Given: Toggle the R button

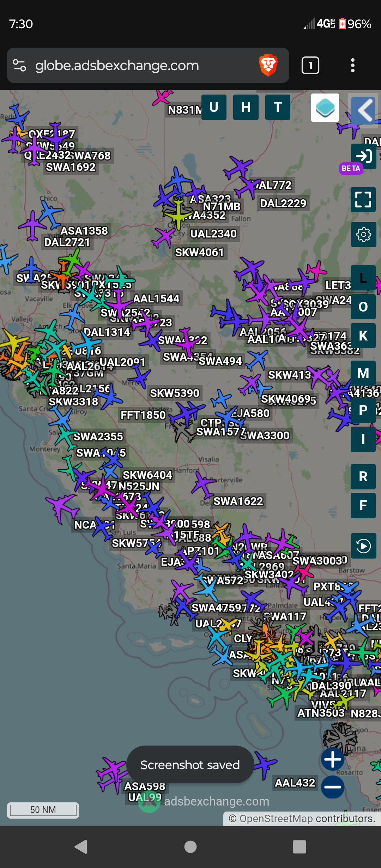Looking at the screenshot, I should 363,477.
